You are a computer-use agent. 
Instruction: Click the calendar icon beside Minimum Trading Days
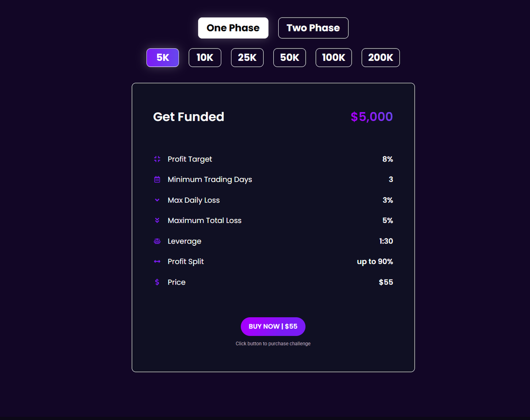click(x=157, y=180)
